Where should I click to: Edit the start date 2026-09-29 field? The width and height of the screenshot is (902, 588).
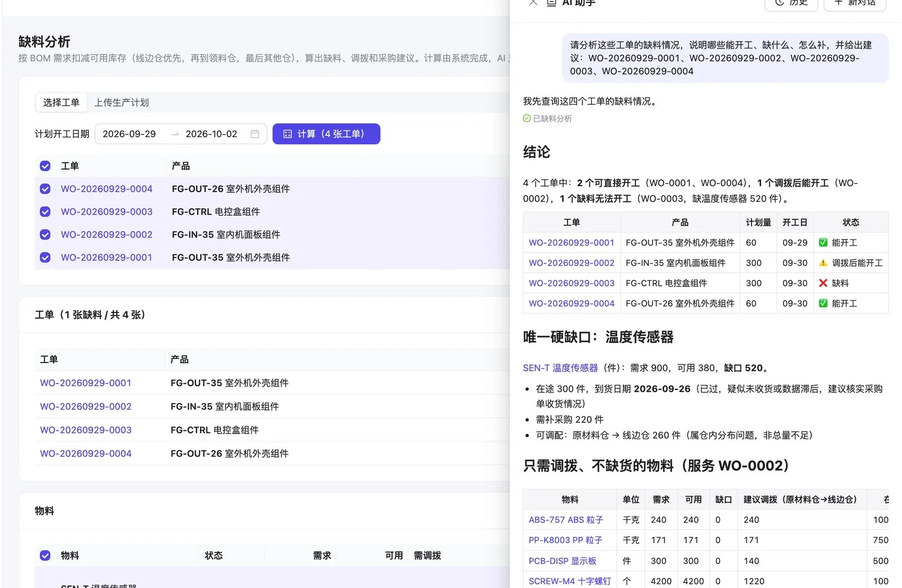129,134
